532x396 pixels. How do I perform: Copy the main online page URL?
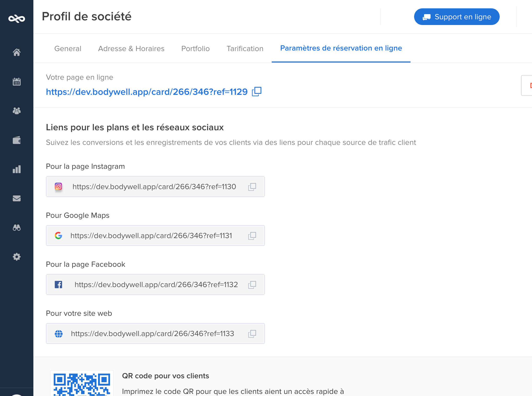pos(257,91)
